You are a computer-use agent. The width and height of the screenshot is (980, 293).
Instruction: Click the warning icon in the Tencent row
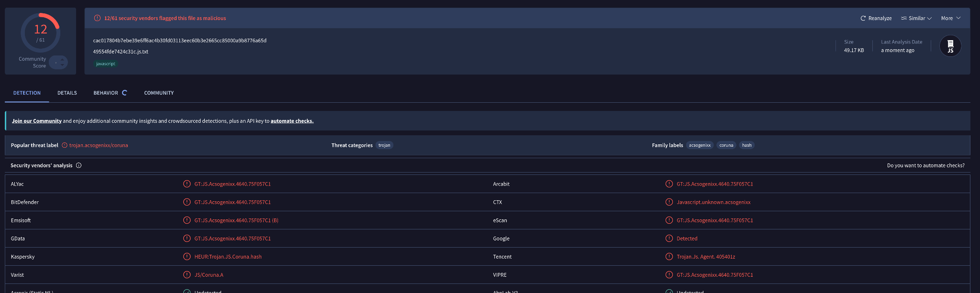(669, 257)
